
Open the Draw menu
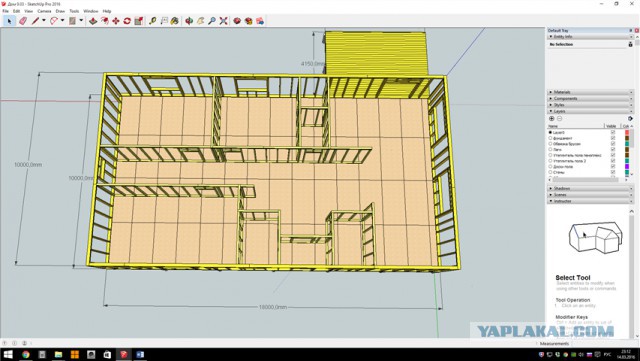(60, 11)
